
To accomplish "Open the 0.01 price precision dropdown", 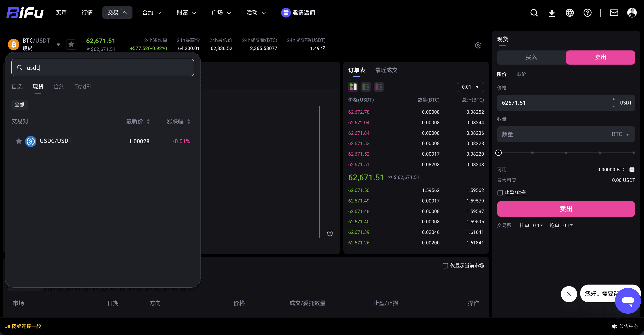I will 470,87.
